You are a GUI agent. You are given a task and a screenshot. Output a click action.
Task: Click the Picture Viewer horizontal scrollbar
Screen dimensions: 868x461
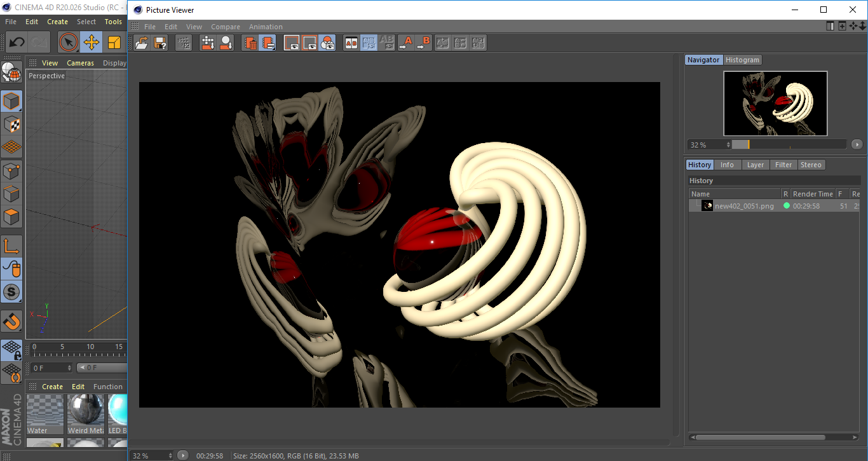pos(400,442)
